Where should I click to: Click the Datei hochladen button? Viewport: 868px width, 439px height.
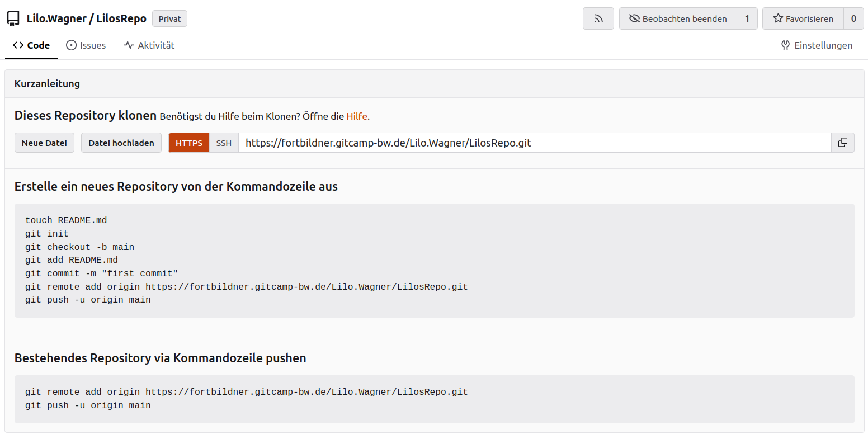click(x=121, y=143)
